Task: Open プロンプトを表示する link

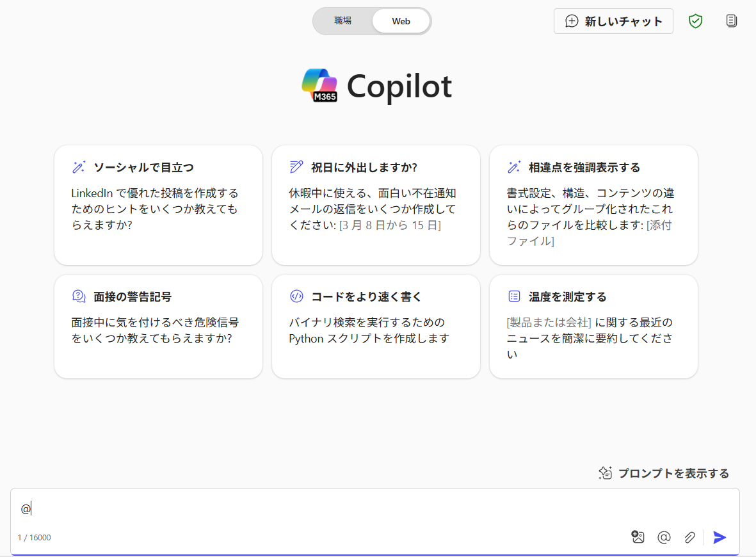Action: 673,473
